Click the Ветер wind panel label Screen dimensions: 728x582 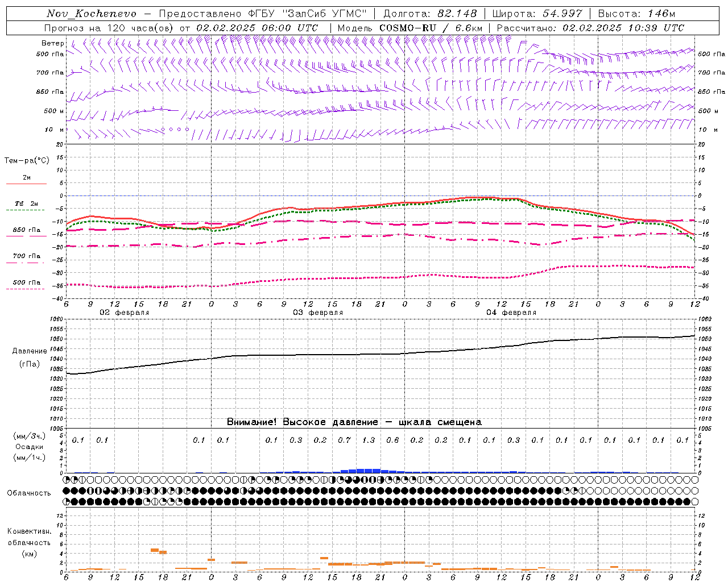pyautogui.click(x=53, y=43)
